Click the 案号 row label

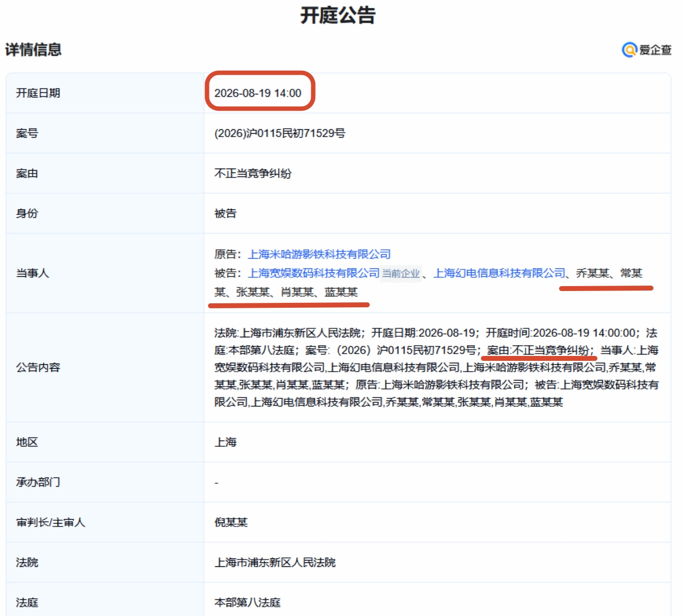[27, 133]
